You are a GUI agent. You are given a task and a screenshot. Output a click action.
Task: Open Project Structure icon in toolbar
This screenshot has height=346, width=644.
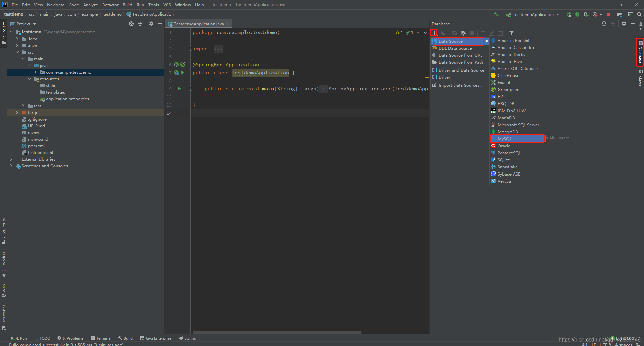pyautogui.click(x=620, y=14)
